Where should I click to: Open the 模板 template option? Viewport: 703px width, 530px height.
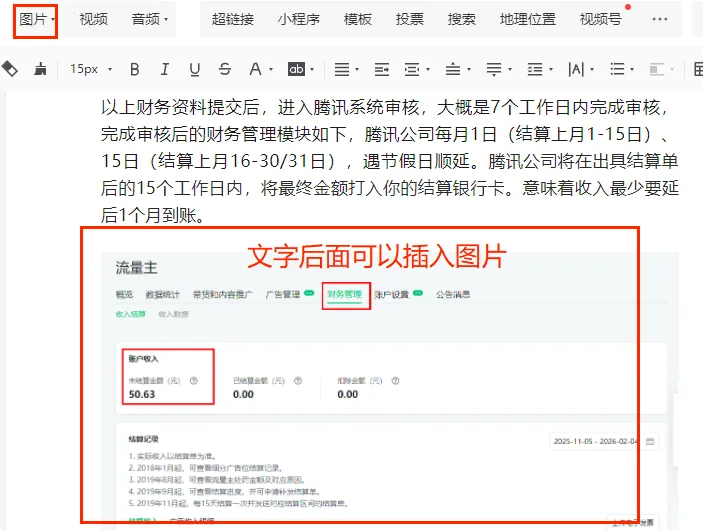point(357,19)
